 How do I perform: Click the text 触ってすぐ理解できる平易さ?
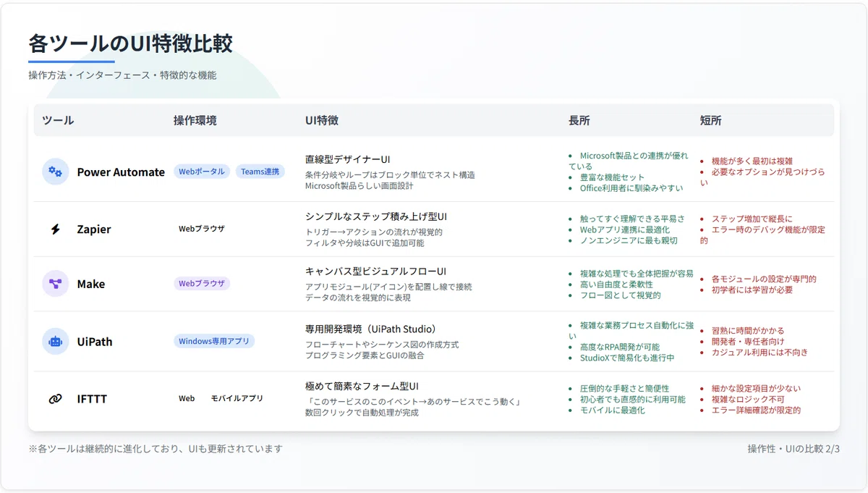[x=632, y=219]
